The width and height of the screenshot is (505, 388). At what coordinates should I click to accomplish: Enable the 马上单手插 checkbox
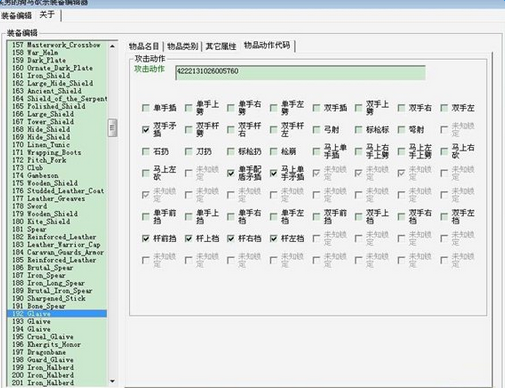(x=316, y=152)
